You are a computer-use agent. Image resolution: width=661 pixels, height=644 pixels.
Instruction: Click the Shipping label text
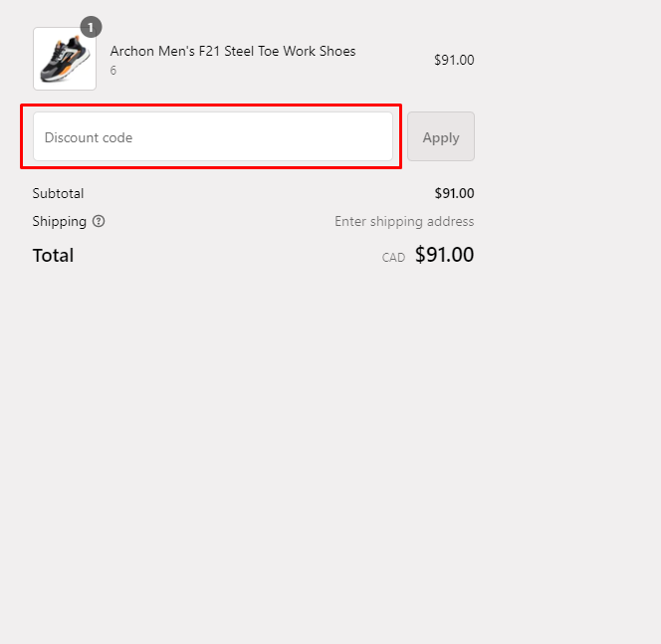coord(59,221)
